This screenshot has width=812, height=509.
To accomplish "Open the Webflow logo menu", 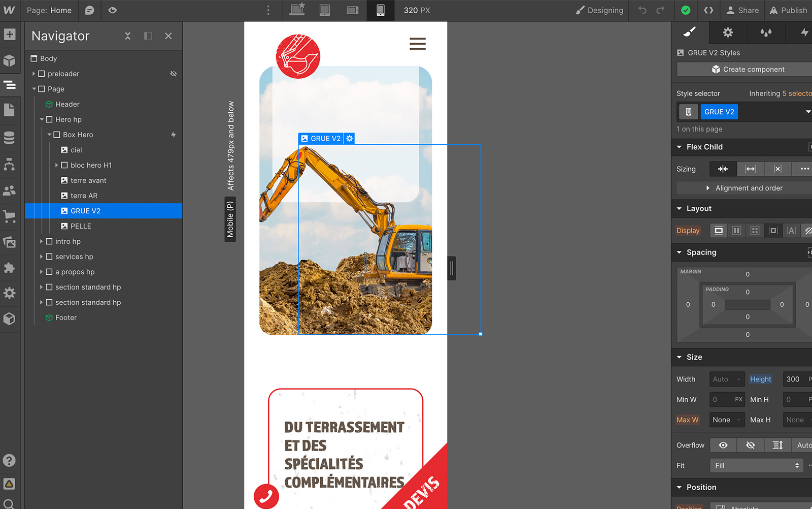I will pyautogui.click(x=9, y=10).
